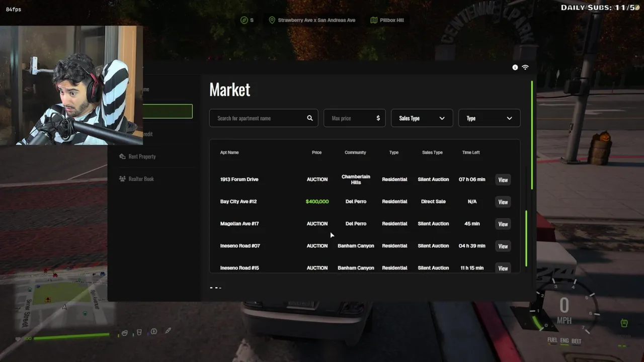Click the 45 min time left cell
Screen dimensions: 644x362
tap(472, 224)
